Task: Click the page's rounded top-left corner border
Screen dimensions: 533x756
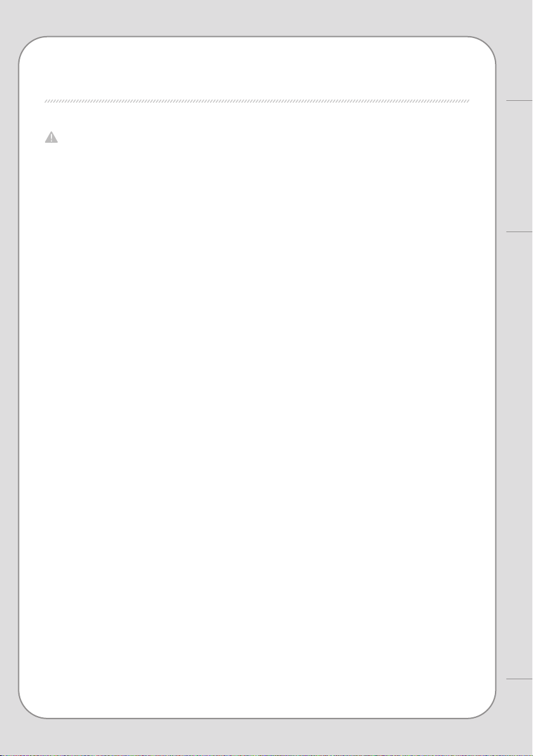Action: (x=28, y=46)
